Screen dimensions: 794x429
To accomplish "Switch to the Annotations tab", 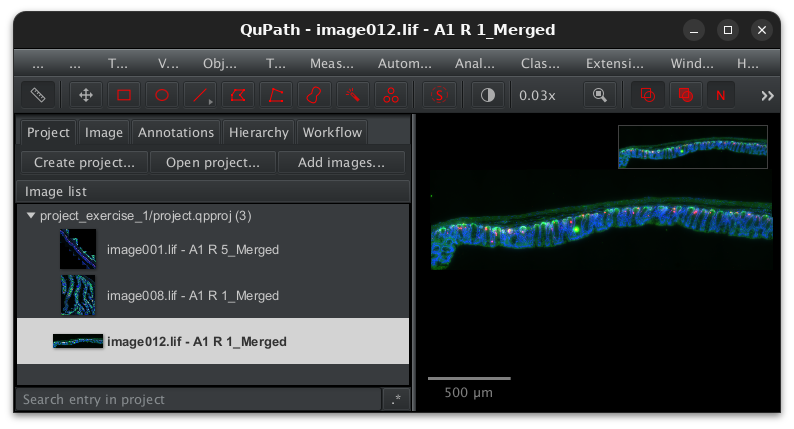I will (x=176, y=132).
